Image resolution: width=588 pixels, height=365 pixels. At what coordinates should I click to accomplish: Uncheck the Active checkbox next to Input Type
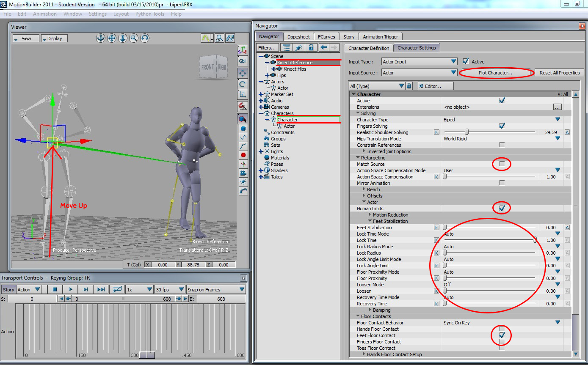tap(466, 61)
